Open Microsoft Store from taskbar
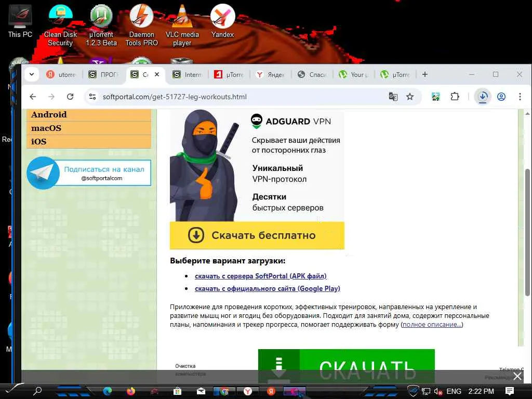This screenshot has height=399, width=532. (x=178, y=392)
